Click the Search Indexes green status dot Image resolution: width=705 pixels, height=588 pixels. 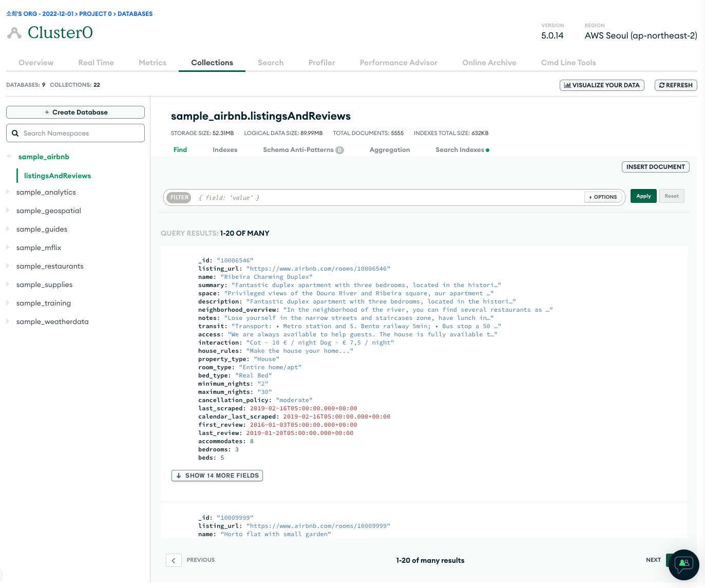[x=487, y=150]
